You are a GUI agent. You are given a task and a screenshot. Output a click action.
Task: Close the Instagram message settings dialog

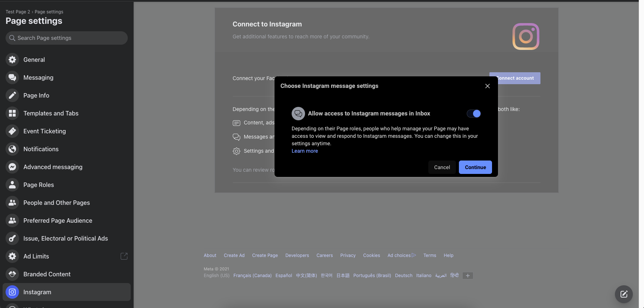[x=488, y=86]
